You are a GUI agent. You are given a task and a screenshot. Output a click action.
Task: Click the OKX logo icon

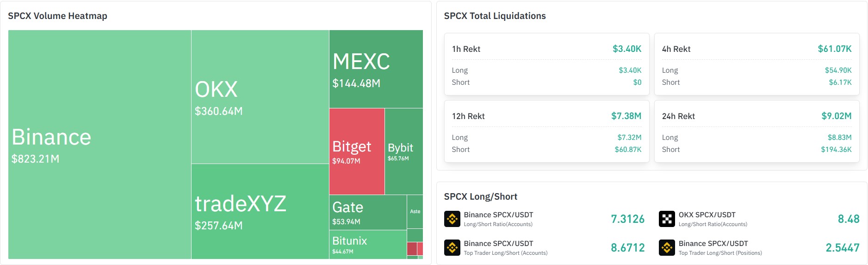pyautogui.click(x=667, y=219)
